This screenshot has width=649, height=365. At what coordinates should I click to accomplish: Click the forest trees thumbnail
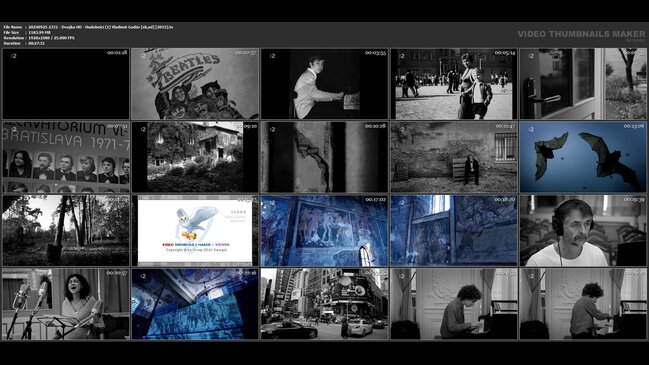tap(66, 231)
